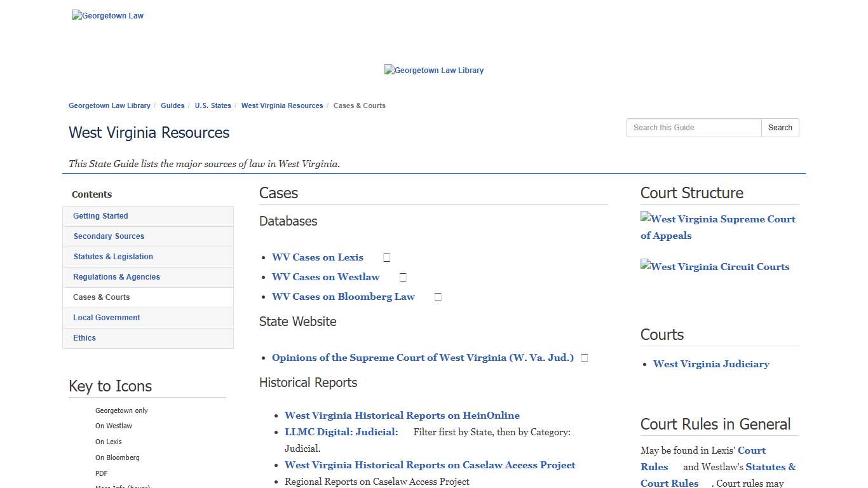Open West Virginia Historical Reports on HeinOnline
This screenshot has height=488, width=868.
[402, 415]
